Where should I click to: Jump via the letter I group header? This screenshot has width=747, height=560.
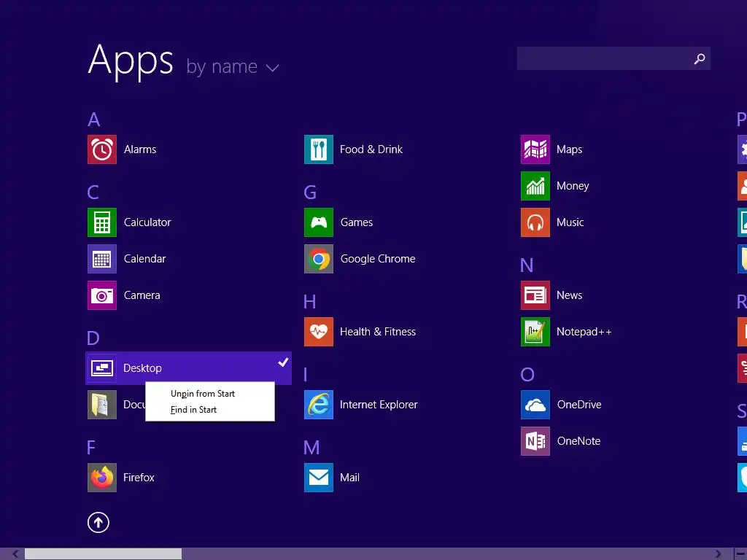tap(306, 375)
